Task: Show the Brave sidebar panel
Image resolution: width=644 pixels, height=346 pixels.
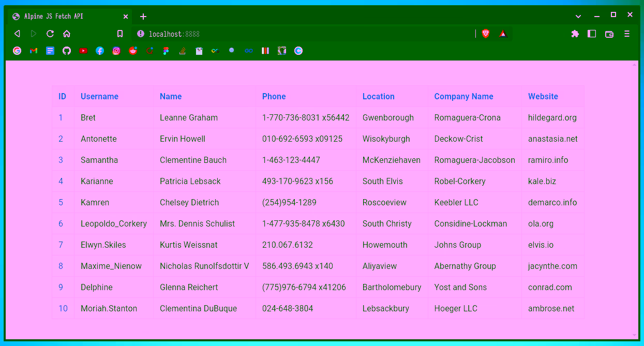Action: tap(592, 33)
